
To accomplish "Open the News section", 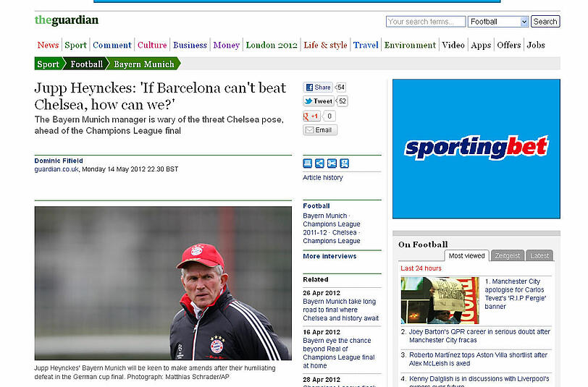I will (48, 45).
